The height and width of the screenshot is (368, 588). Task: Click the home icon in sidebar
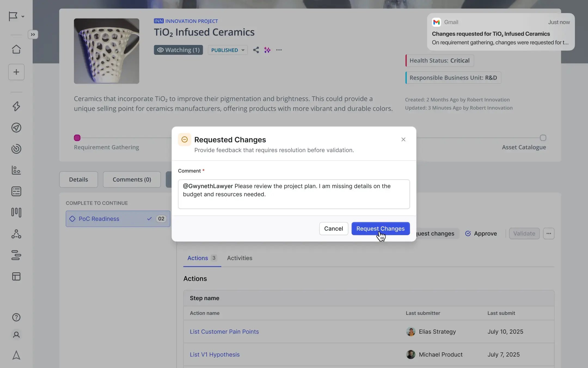[x=16, y=49]
